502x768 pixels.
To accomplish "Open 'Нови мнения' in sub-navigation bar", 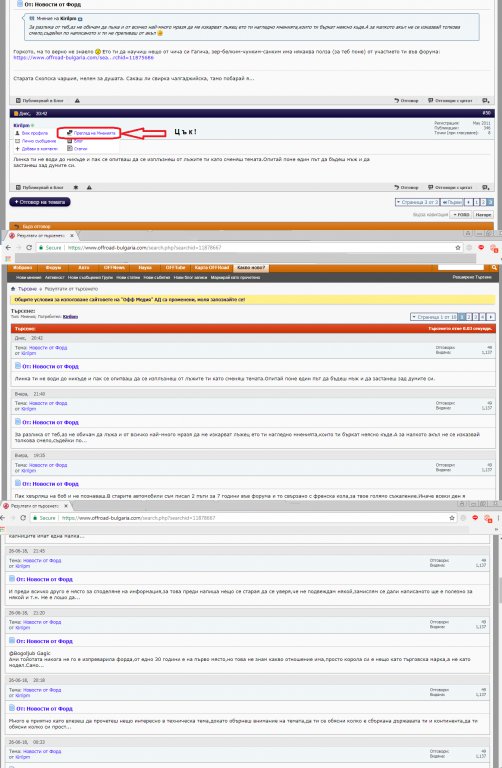I will point(28,277).
